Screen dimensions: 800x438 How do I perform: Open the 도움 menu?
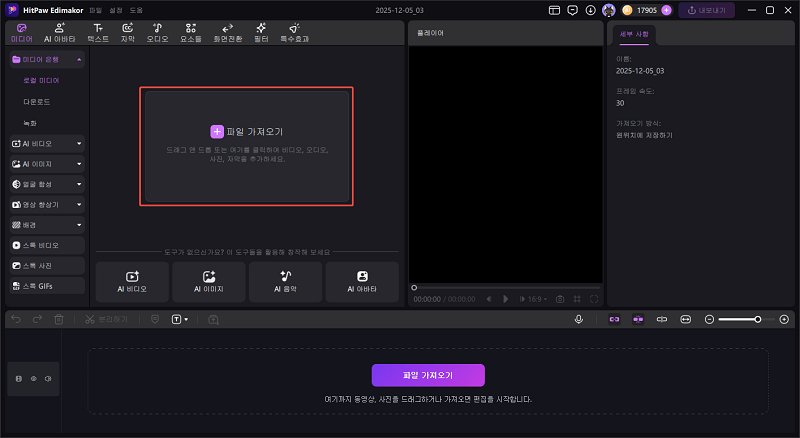pos(136,10)
